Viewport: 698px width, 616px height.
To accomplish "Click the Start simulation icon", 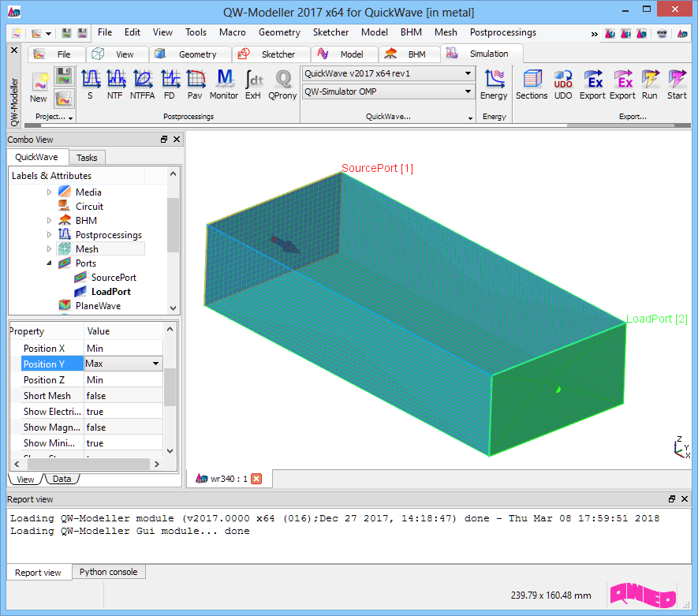I will tap(677, 84).
